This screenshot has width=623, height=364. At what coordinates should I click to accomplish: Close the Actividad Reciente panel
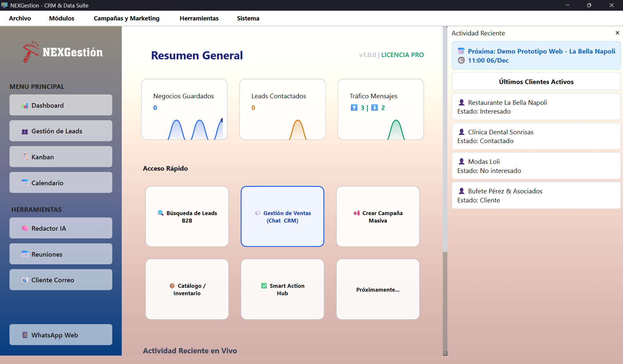pos(617,33)
